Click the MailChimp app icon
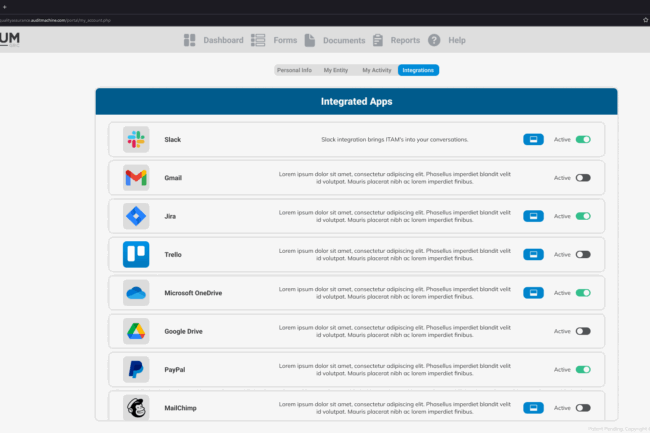Screen dimensions: 650x433 point(136,407)
